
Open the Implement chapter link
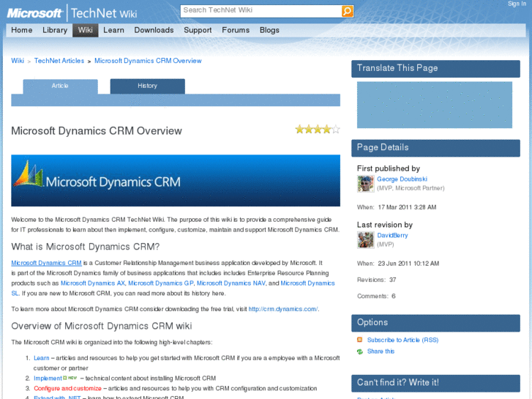(48, 379)
